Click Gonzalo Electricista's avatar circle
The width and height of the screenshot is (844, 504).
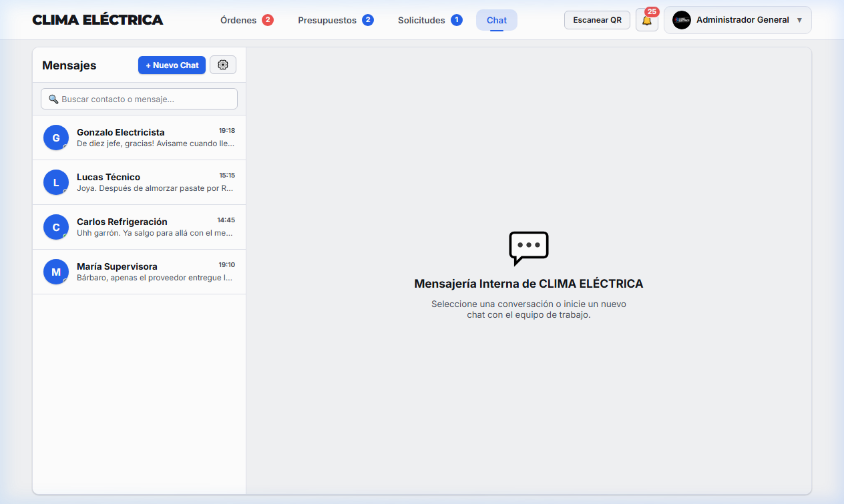[56, 138]
